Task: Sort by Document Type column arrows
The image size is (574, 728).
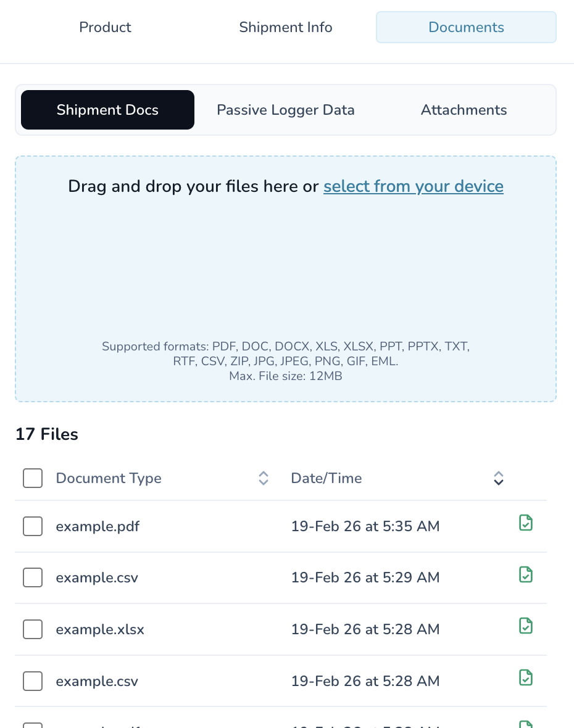Action: click(264, 478)
